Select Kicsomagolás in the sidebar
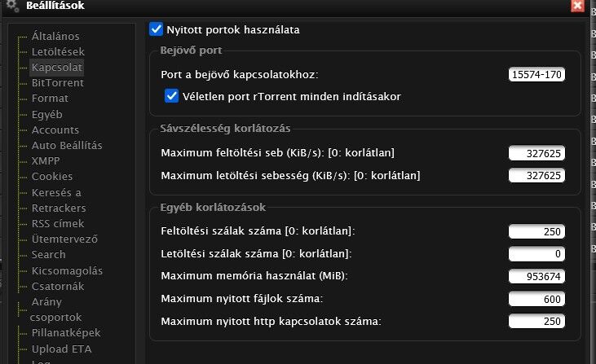 click(x=67, y=270)
